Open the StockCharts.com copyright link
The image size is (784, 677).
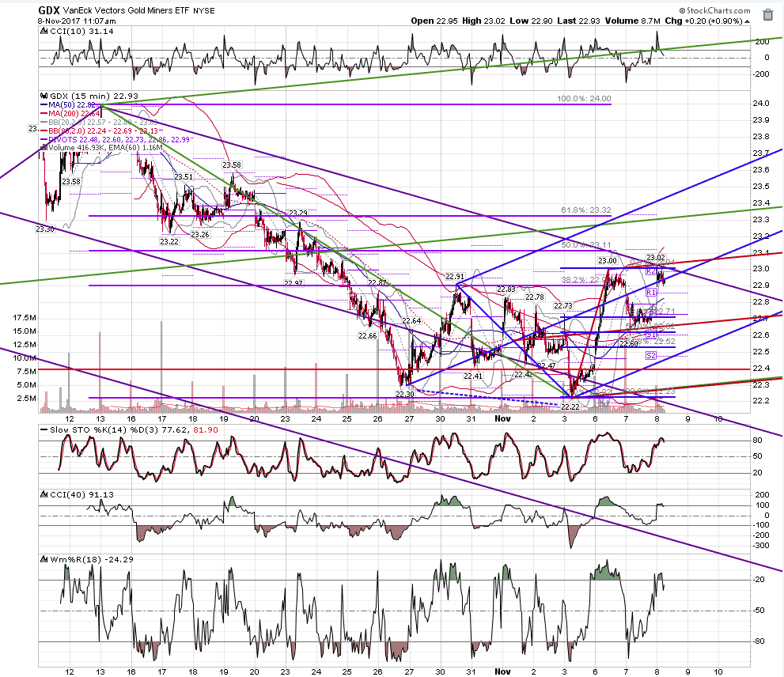(x=714, y=10)
